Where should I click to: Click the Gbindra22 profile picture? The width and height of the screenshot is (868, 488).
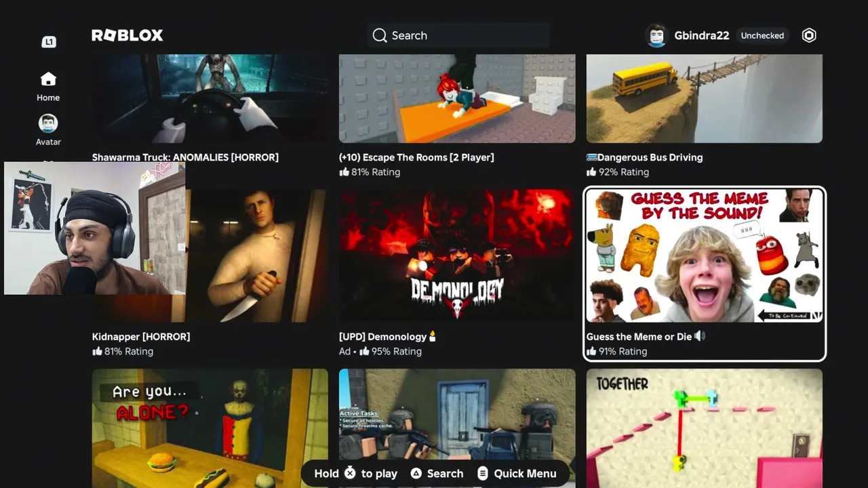pos(656,35)
